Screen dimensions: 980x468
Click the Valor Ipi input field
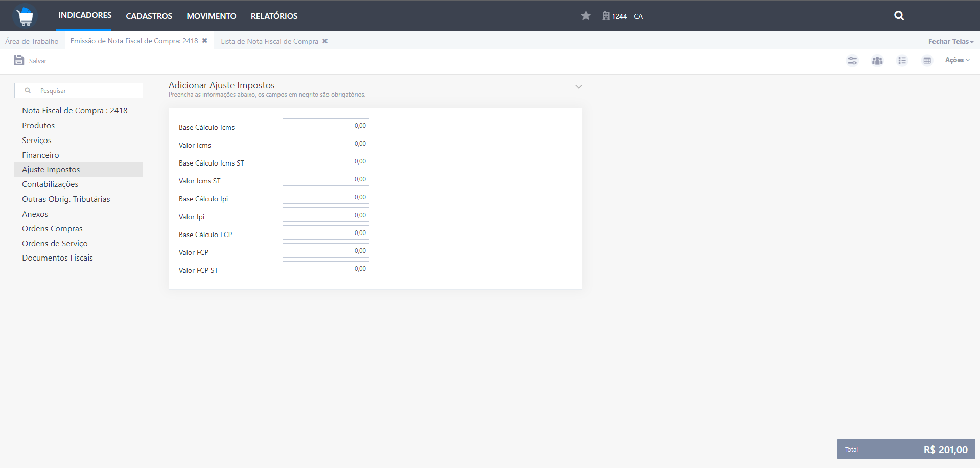[326, 215]
